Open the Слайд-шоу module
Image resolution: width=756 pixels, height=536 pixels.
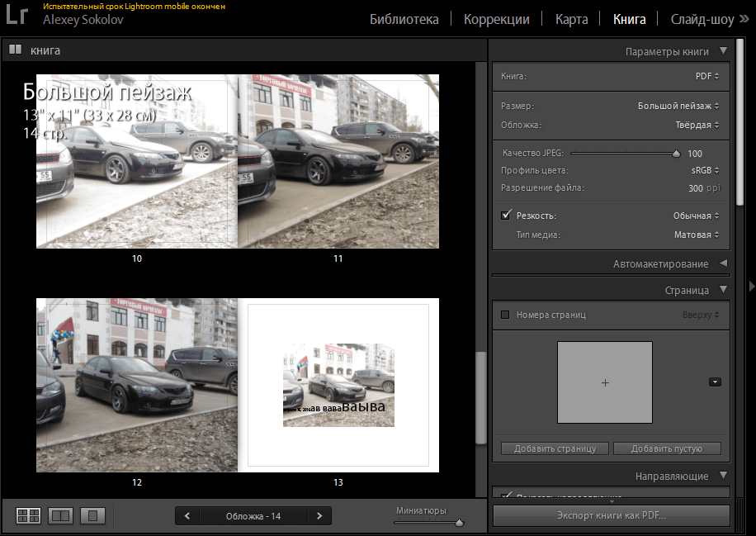tap(702, 19)
